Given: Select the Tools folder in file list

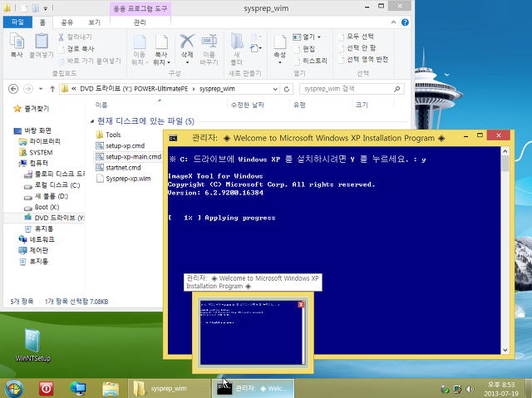Looking at the screenshot, I should pyautogui.click(x=109, y=135).
